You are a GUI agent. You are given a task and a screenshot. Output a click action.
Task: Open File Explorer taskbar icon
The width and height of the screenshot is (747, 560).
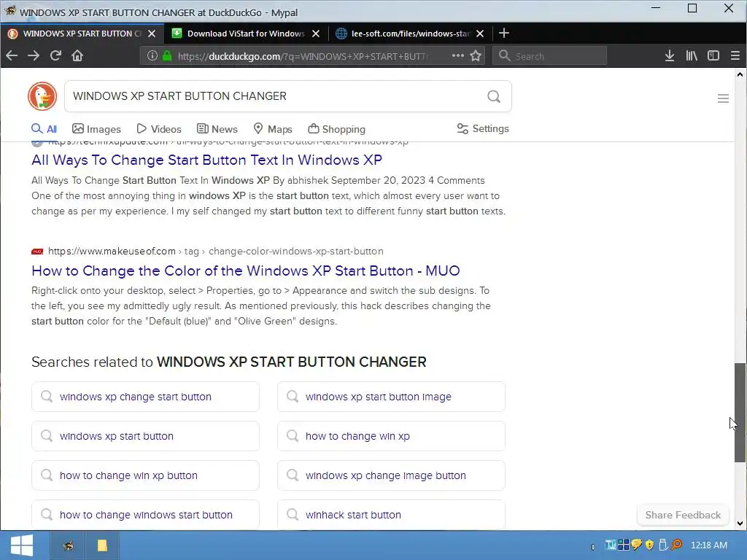tap(102, 545)
